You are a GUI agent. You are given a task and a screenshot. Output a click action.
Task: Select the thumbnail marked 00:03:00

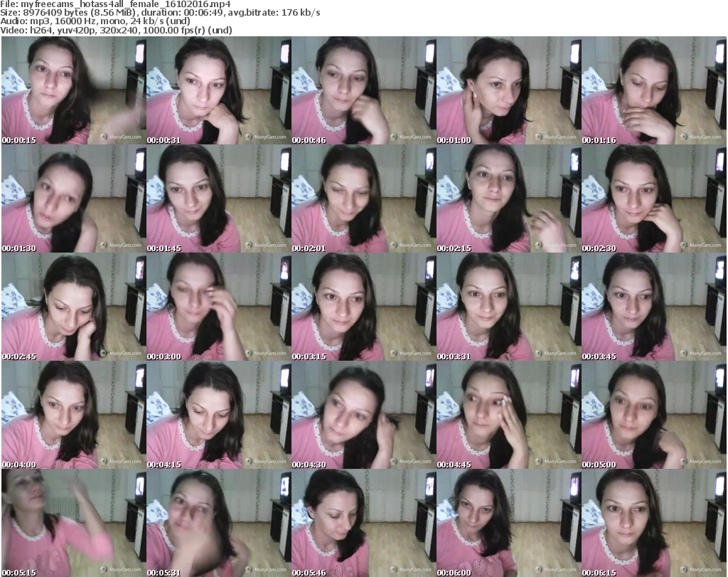[x=218, y=307]
